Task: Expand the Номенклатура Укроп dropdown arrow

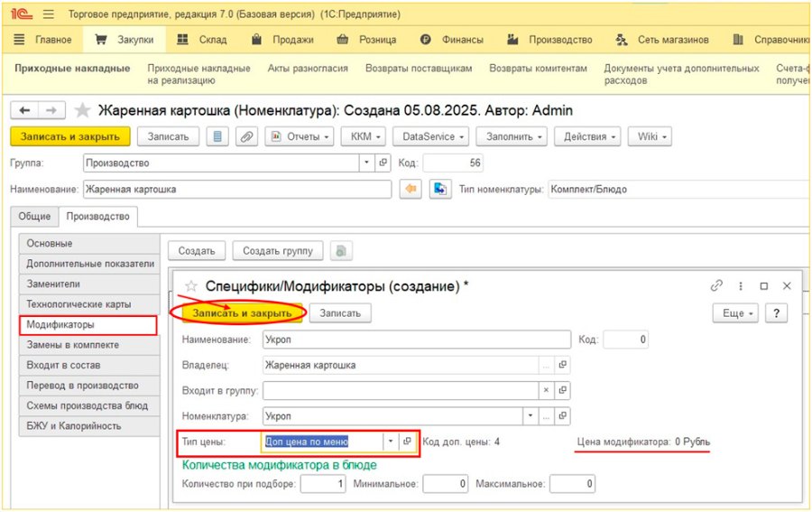Action: pyautogui.click(x=530, y=415)
